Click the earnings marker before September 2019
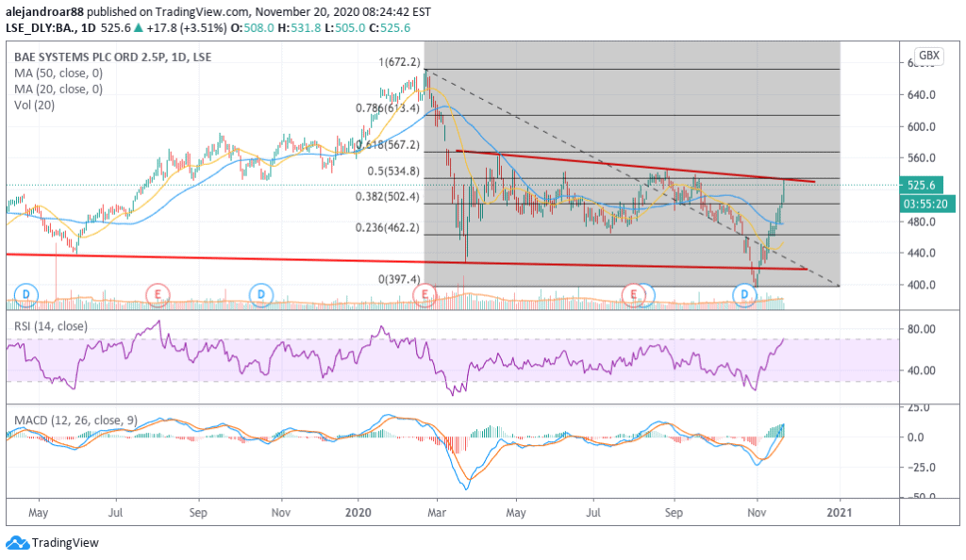The width and height of the screenshot is (966, 560). tap(157, 295)
